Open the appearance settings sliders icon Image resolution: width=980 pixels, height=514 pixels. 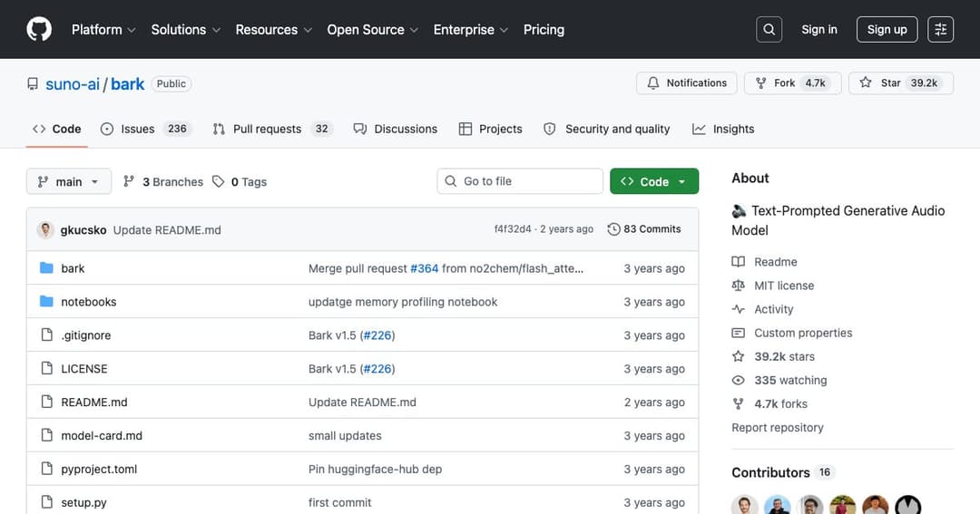click(x=940, y=29)
